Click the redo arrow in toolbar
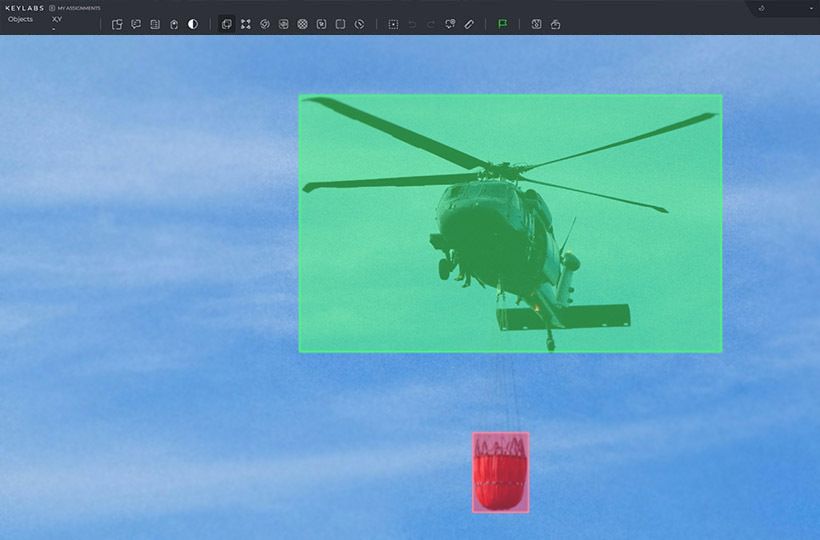Viewport: 820px width, 540px height. point(431,24)
